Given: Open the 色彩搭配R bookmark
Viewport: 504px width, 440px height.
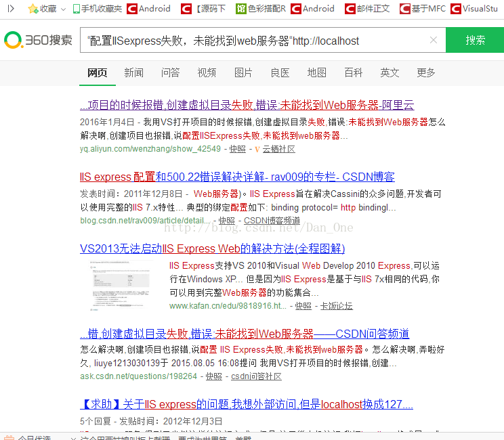Looking at the screenshot, I should click(261, 9).
